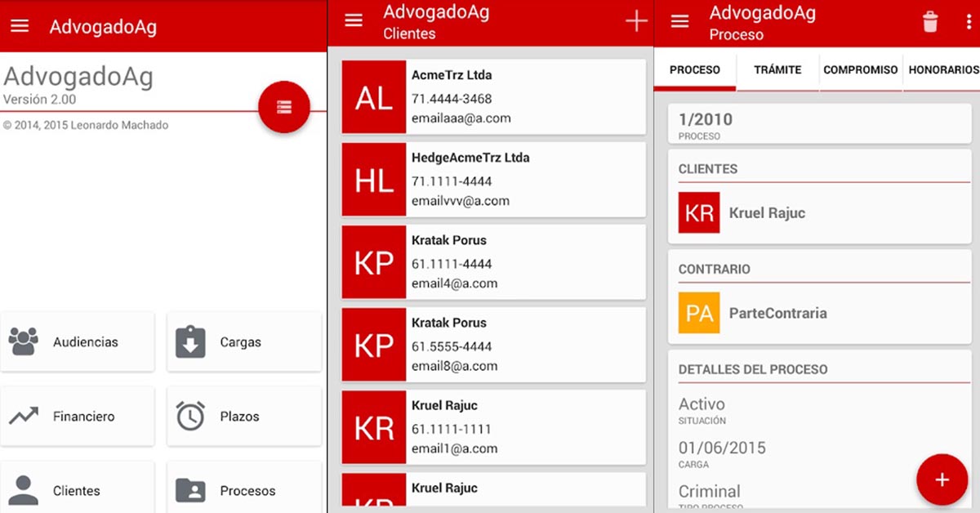Tap the Audiencias people icon

[x=24, y=341]
